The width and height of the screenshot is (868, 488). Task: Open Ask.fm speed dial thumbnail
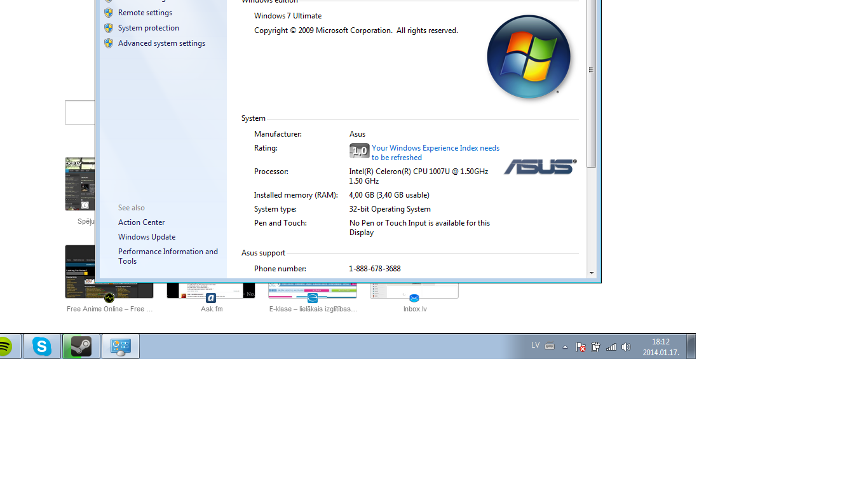[211, 290]
